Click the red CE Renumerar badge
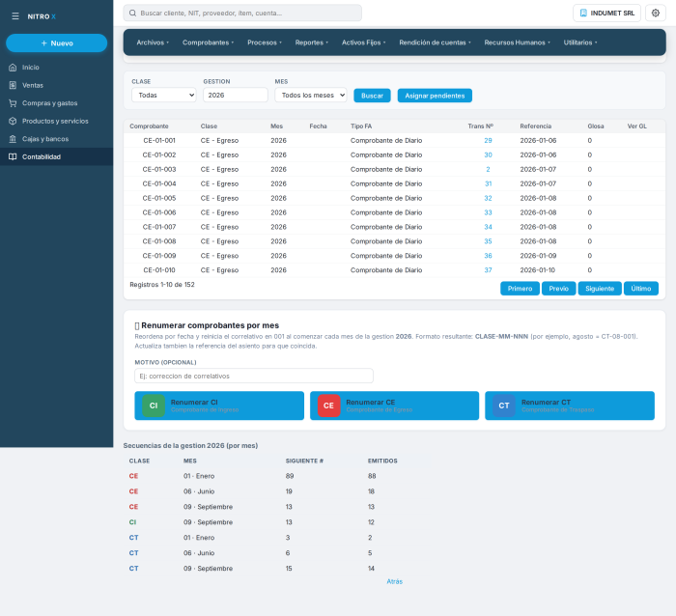Viewport: 676px width, 616px height. pyautogui.click(x=328, y=406)
